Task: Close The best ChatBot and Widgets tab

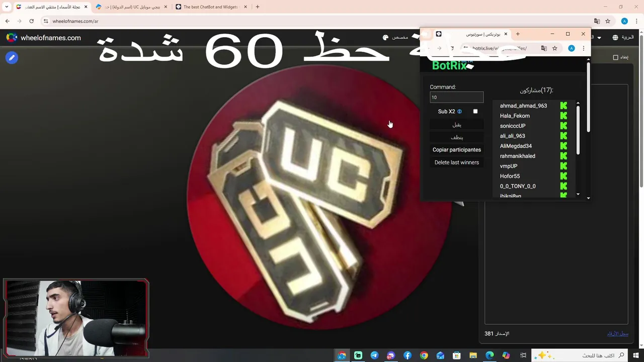Action: [x=246, y=7]
